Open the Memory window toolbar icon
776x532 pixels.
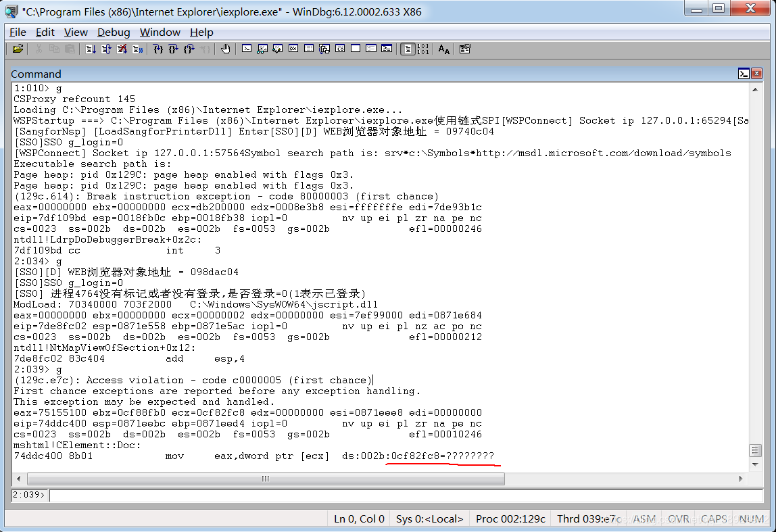(x=309, y=49)
